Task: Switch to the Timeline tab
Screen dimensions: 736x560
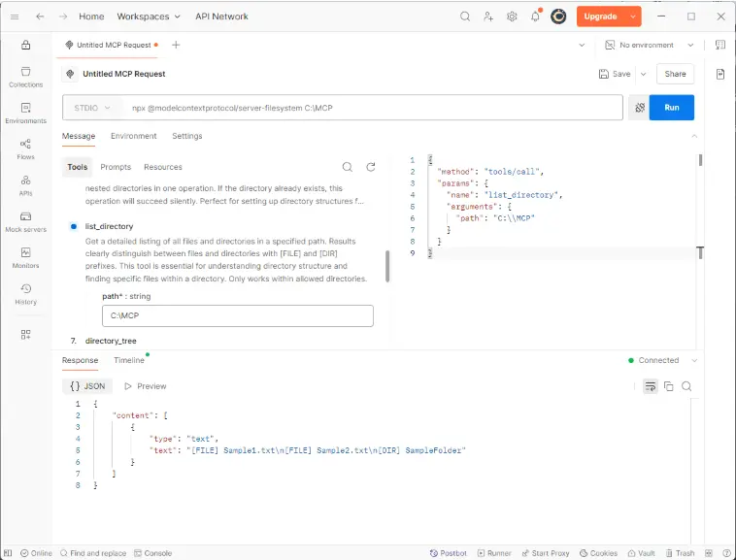Action: tap(129, 360)
